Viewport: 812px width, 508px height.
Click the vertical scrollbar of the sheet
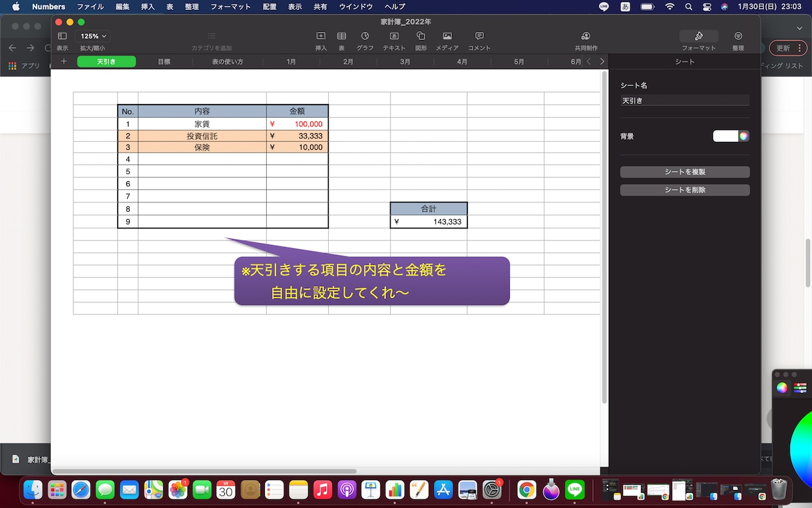point(604,237)
